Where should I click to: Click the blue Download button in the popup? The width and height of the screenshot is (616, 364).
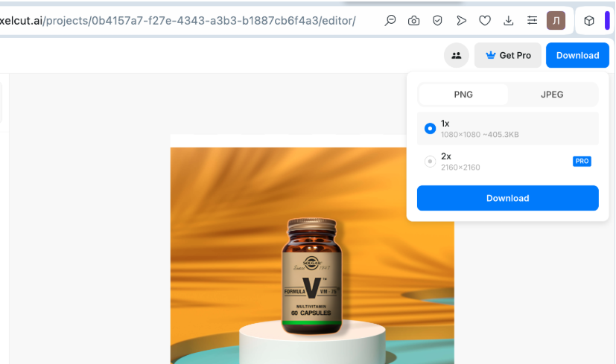tap(508, 198)
